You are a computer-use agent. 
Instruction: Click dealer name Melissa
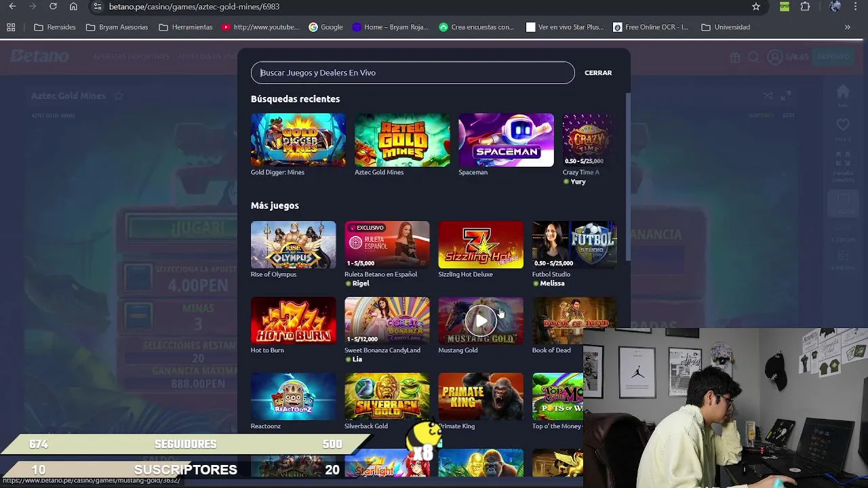coord(552,283)
